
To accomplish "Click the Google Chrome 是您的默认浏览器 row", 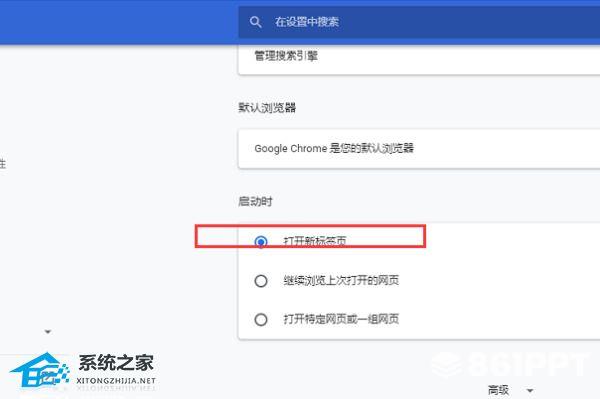I will (x=419, y=148).
